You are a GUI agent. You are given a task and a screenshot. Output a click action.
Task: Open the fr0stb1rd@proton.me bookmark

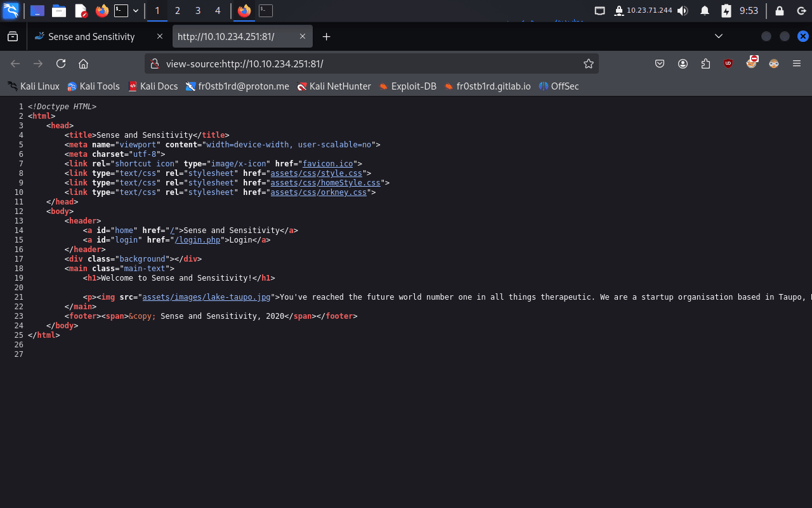(x=238, y=86)
